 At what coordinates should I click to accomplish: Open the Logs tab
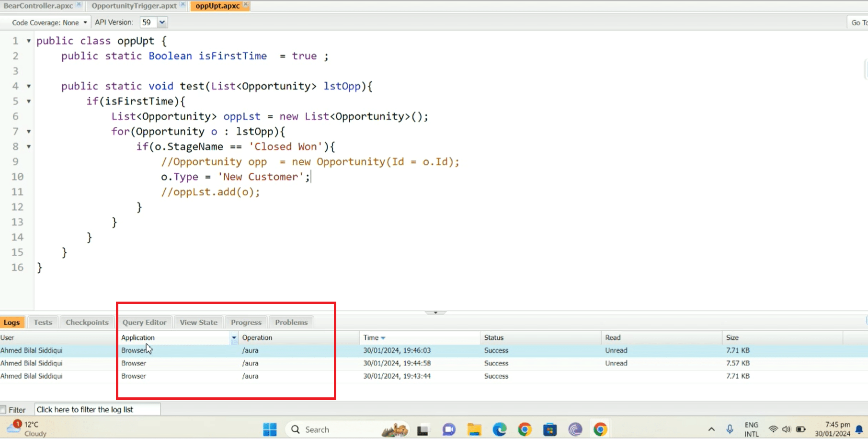coord(12,322)
